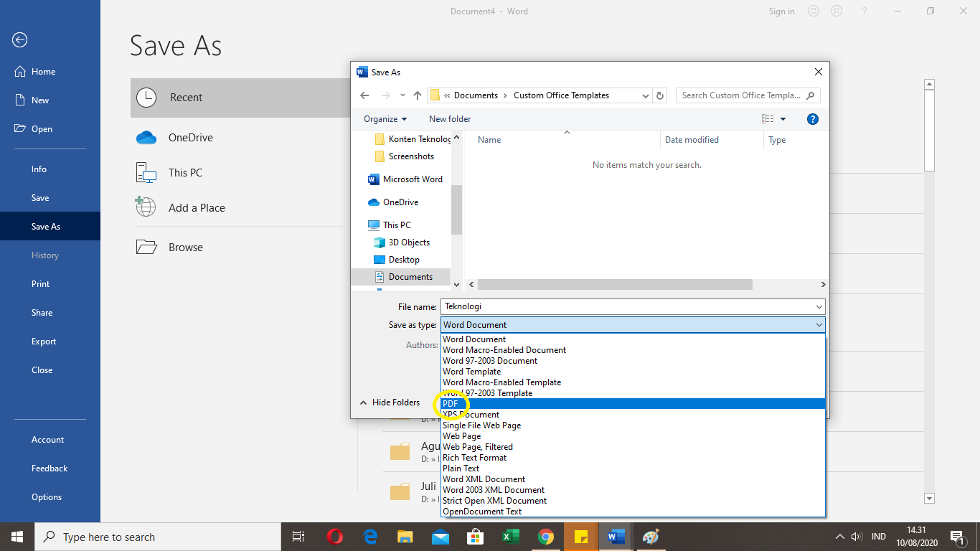980x551 pixels.
Task: Click the horizontal scrollbar in file list
Action: (614, 285)
